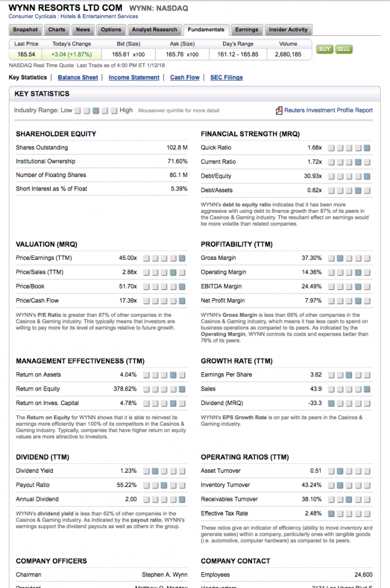Click the green BUY button
The width and height of the screenshot is (390, 588).
(325, 49)
